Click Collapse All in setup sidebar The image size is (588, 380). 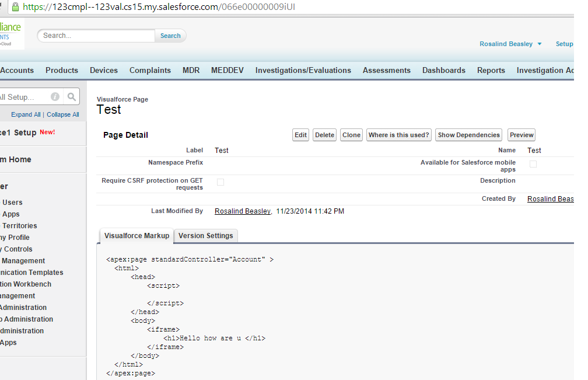63,114
